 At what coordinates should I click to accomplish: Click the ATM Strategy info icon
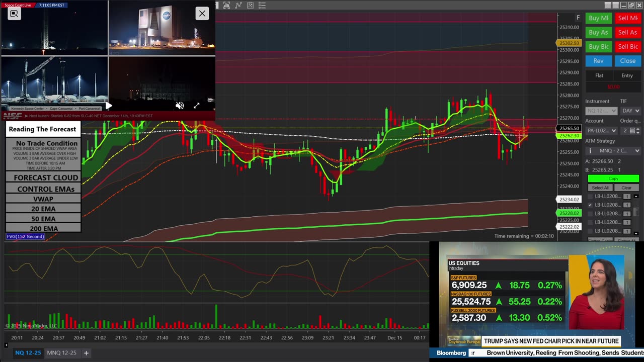590,151
